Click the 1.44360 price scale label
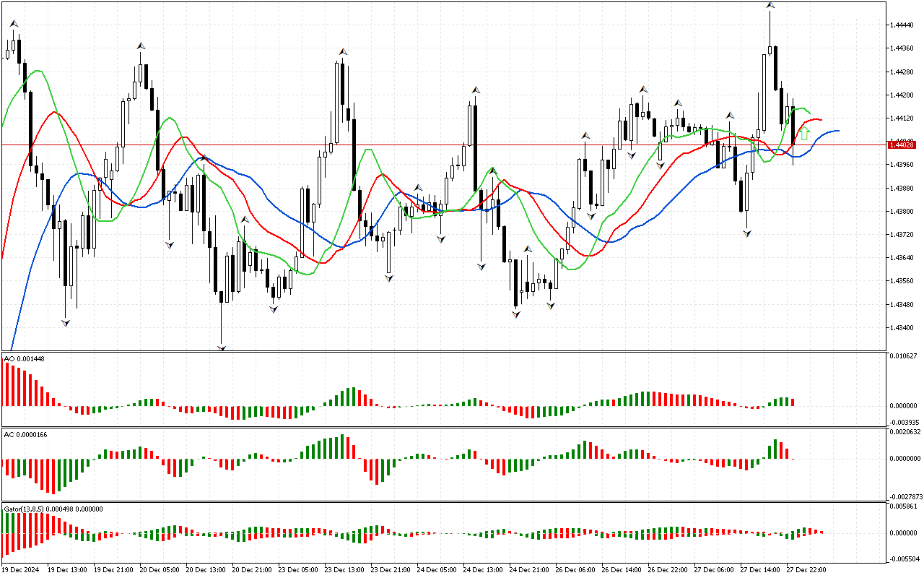Image resolution: width=924 pixels, height=578 pixels. (902, 48)
